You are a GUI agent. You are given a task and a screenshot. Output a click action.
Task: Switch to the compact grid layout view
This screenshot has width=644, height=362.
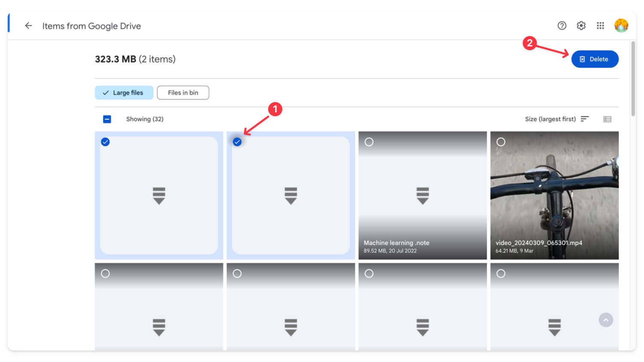point(608,119)
